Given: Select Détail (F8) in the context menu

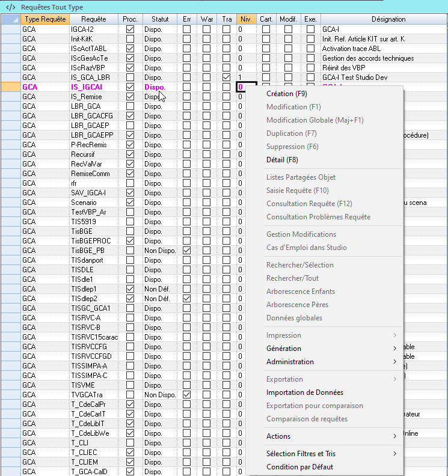Looking at the screenshot, I should point(282,160).
